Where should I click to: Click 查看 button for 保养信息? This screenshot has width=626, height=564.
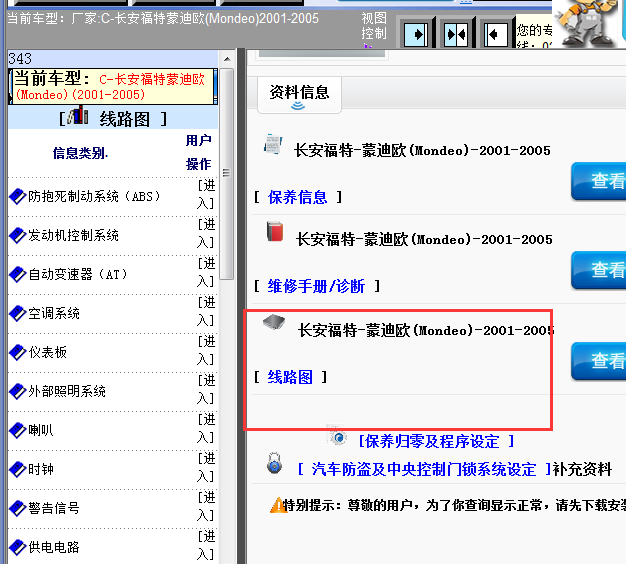click(x=599, y=181)
